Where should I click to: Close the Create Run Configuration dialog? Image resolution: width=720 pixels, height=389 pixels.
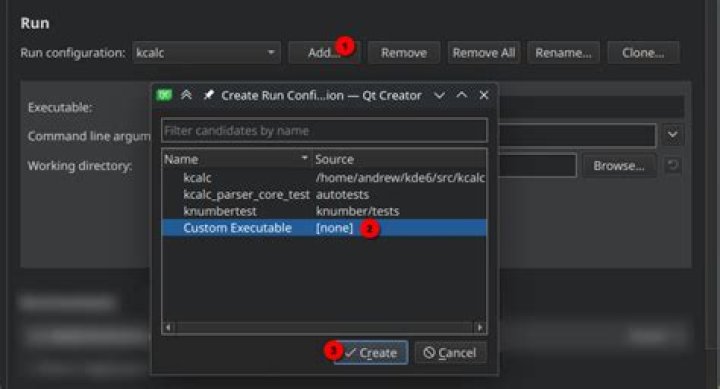[x=484, y=95]
